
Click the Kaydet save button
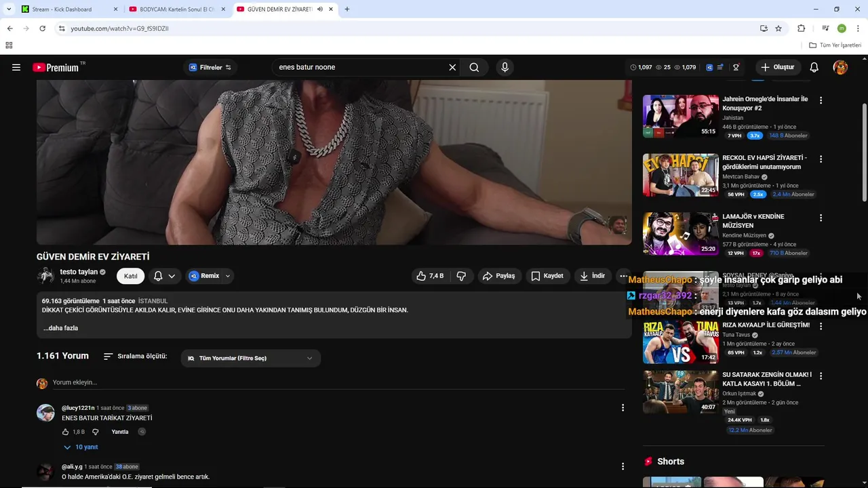[x=547, y=276]
